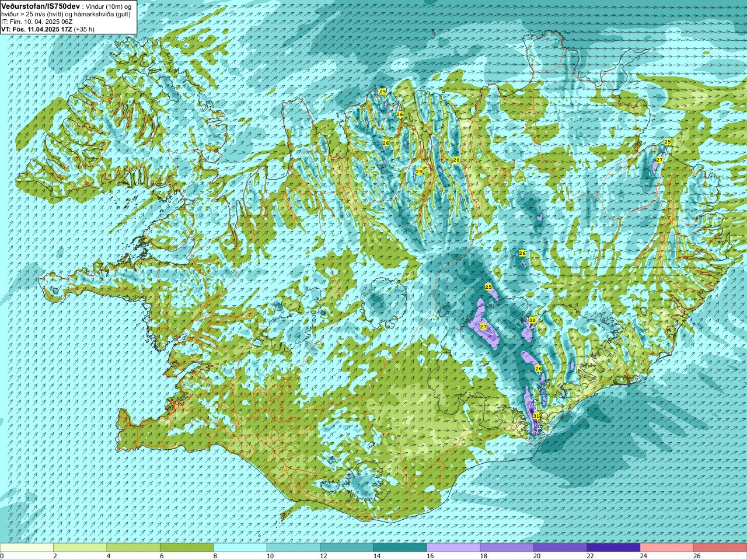The image size is (747, 560).
Task: Click the 'VT: Fös. 11.04.2025 17Z' valid time line
Action: tap(36, 29)
